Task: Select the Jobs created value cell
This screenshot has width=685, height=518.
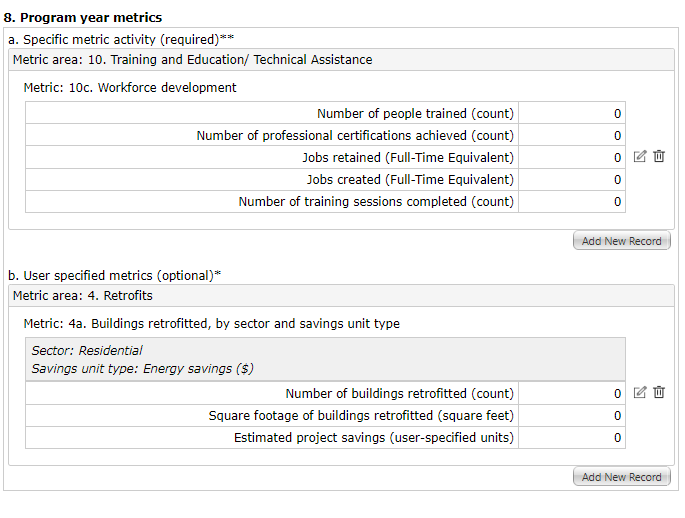Action: coord(572,180)
